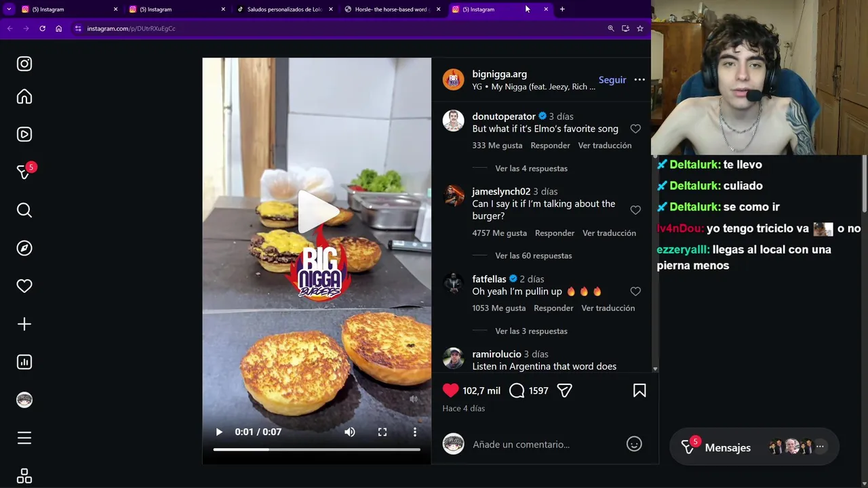Unlike the post via the red heart

point(450,390)
